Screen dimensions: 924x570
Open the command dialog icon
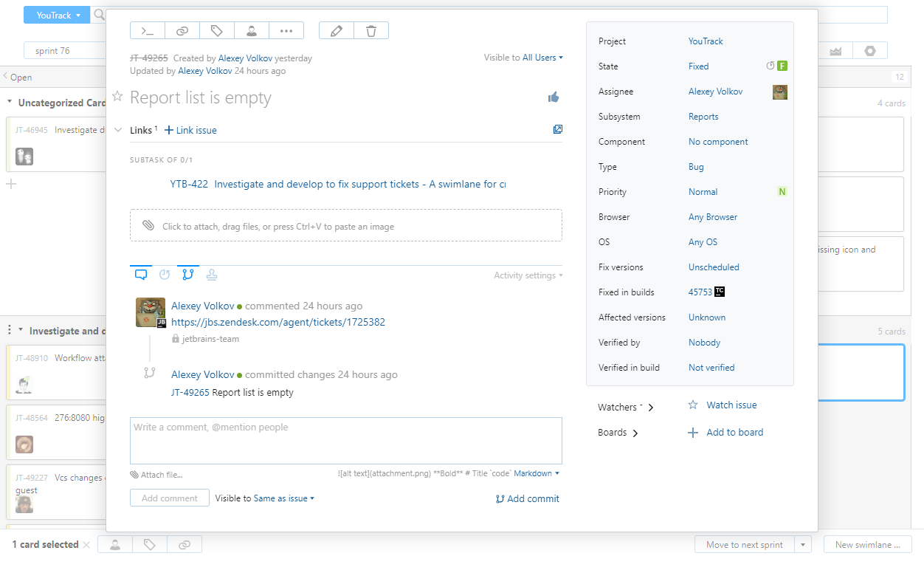coord(148,31)
